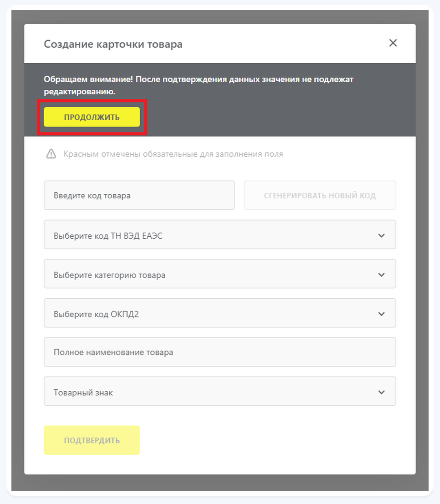
Task: Click the yellow ПРОДОЛЖИТЬ button
Action: 92,117
